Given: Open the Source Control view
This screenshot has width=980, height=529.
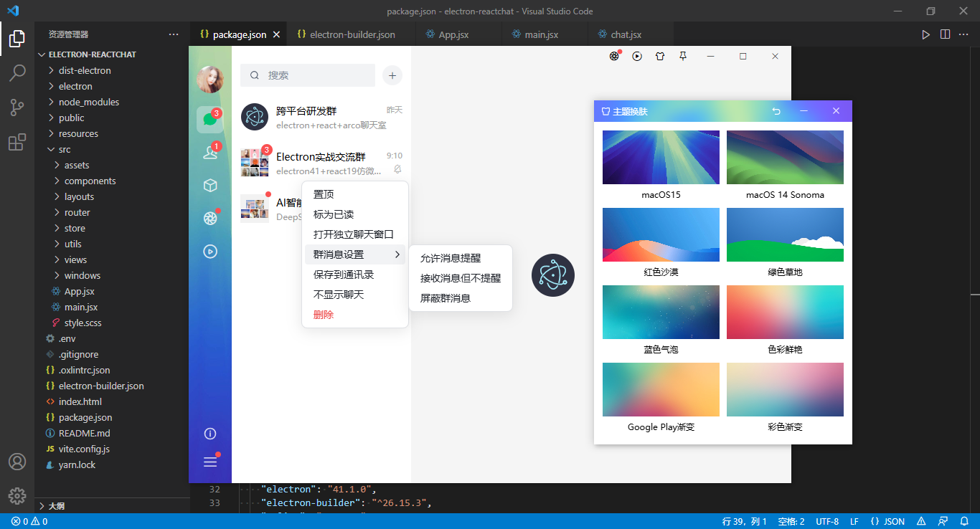Looking at the screenshot, I should tap(17, 108).
